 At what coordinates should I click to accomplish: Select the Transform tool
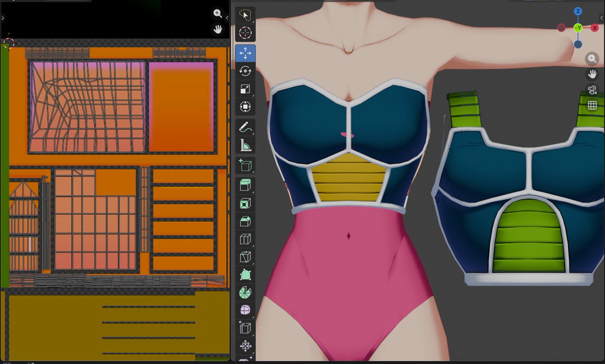(245, 107)
